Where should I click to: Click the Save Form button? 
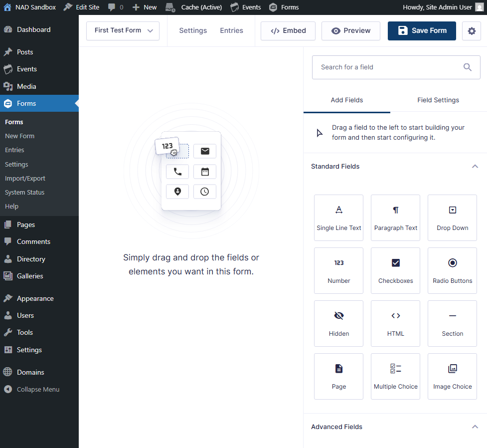pos(422,31)
